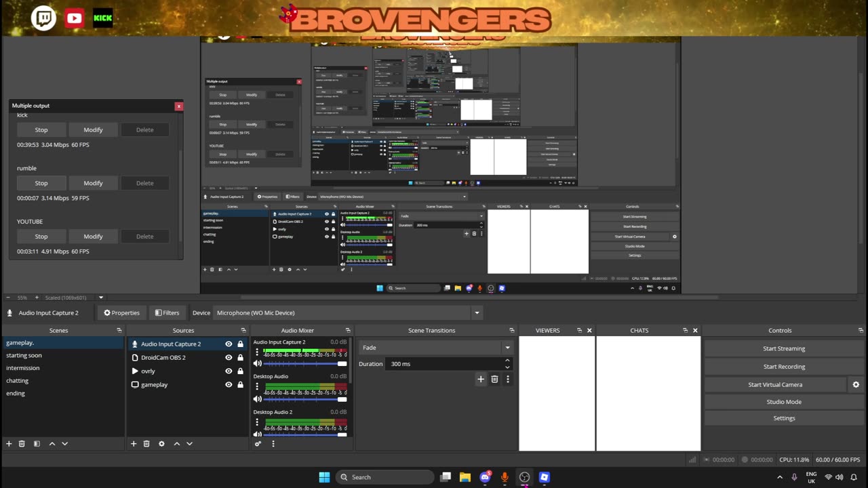
Task: Remove selected scene using the Scenes trash icon
Action: tap(22, 444)
